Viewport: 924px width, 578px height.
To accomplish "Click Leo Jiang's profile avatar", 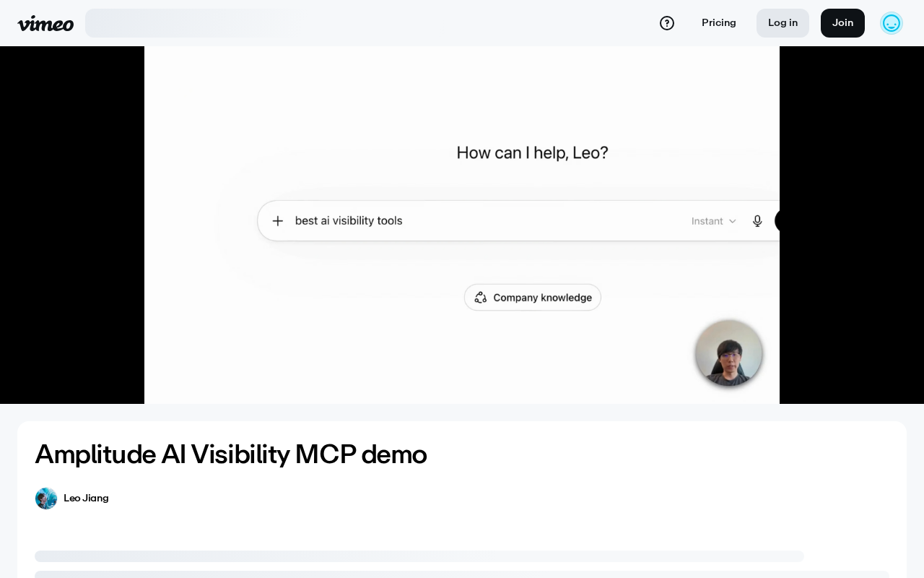I will [x=46, y=499].
